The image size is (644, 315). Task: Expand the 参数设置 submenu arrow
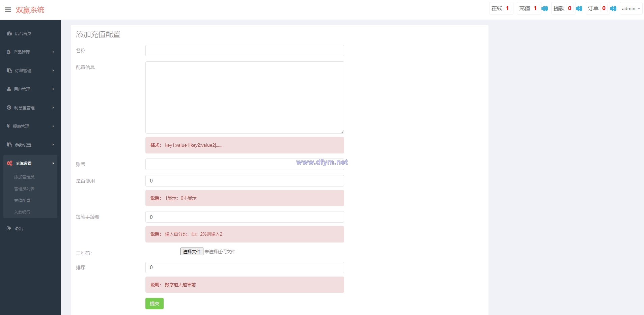pos(53,145)
